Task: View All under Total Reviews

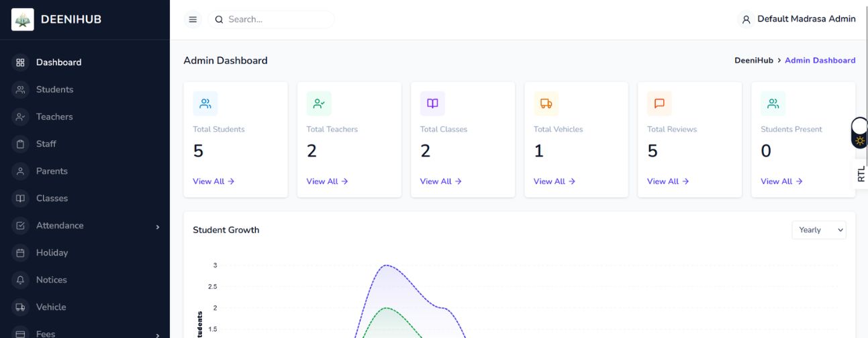Action: coord(668,181)
